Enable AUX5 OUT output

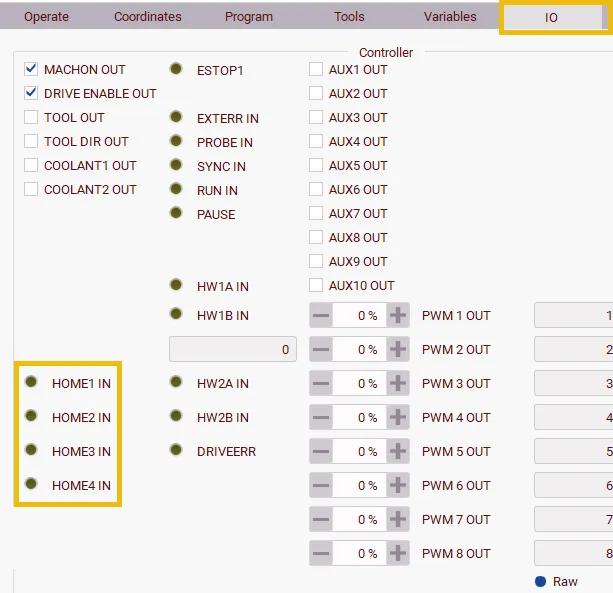pos(315,165)
